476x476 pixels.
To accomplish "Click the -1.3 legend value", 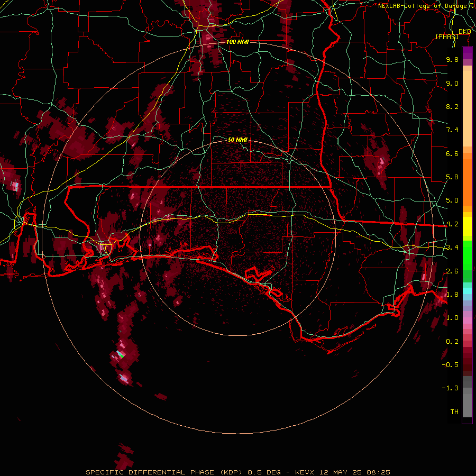I will point(450,388).
